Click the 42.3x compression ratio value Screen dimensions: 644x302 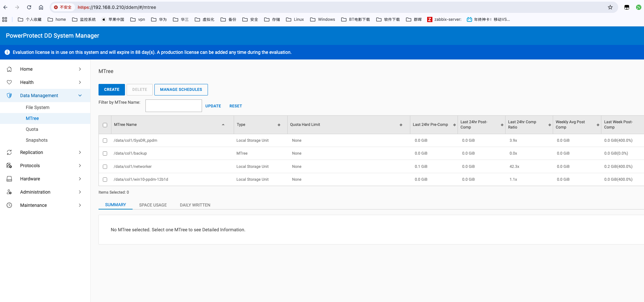(514, 167)
